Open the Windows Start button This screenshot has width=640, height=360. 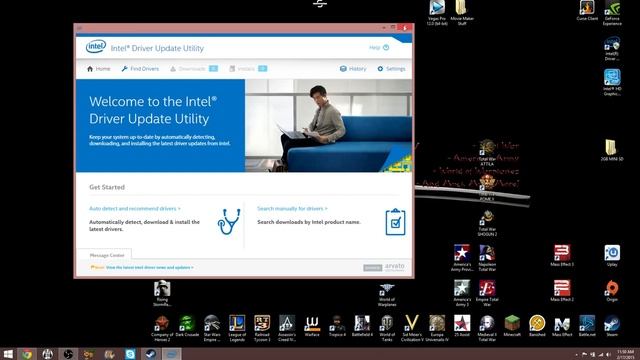point(8,354)
